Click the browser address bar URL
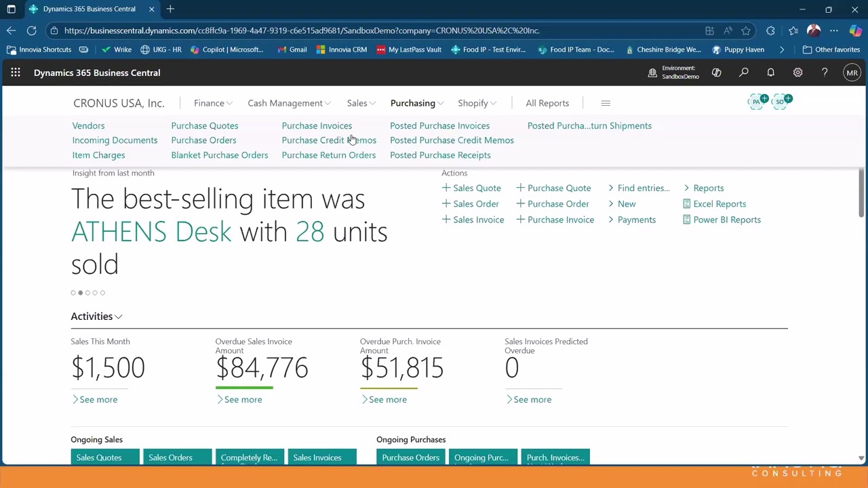This screenshot has height=488, width=868. pyautogui.click(x=302, y=30)
